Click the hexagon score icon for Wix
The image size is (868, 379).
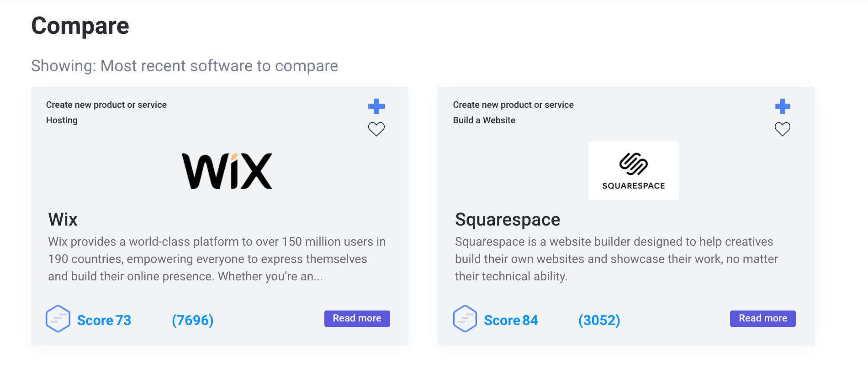pos(58,319)
